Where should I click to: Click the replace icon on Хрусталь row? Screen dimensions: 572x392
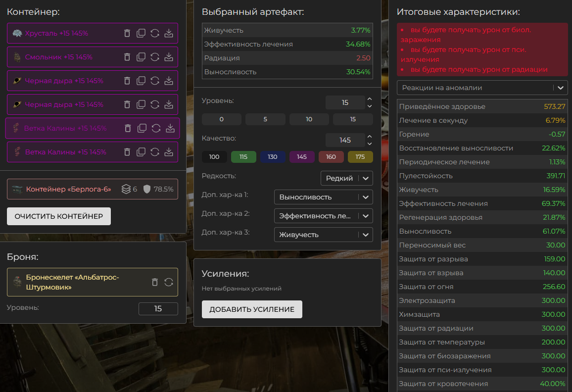[x=155, y=33]
